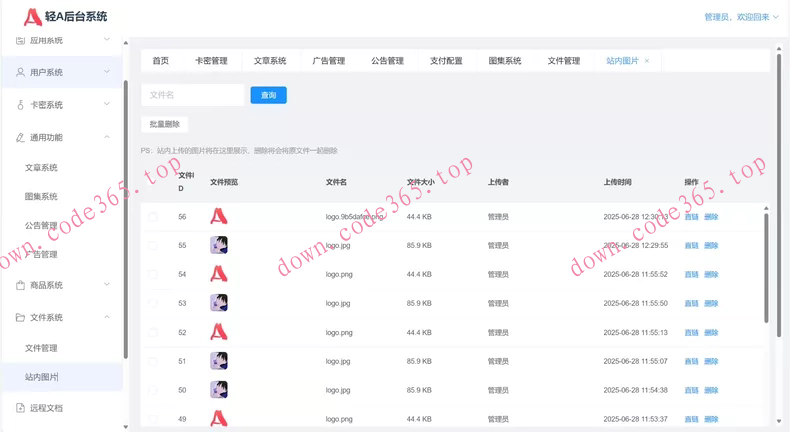Click the sidebar vertical scrollbar
Image resolution: width=790 pixels, height=432 pixels.
coord(125,219)
